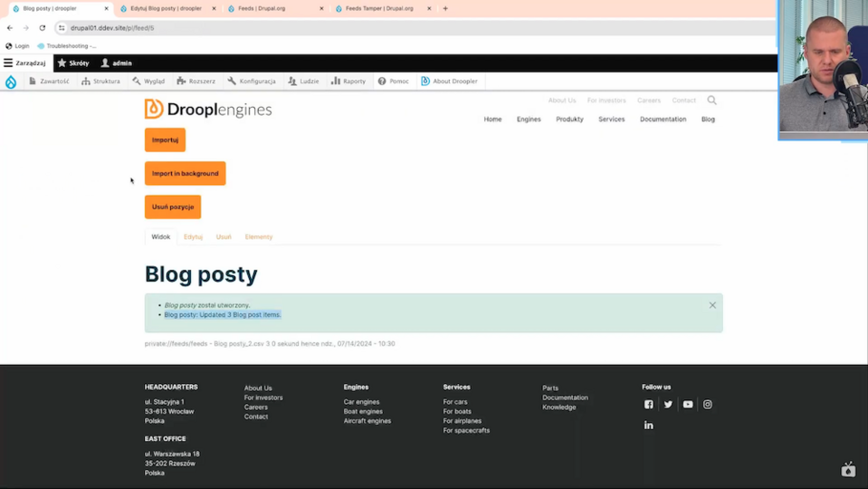Viewport: 868px width, 489px height.
Task: Dismiss the status message with X
Action: pos(712,305)
